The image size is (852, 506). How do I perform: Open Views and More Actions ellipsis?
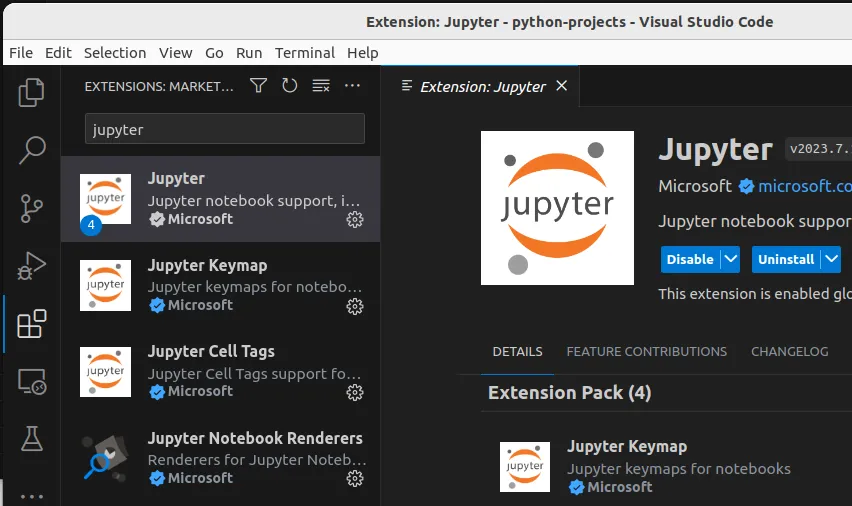point(352,86)
